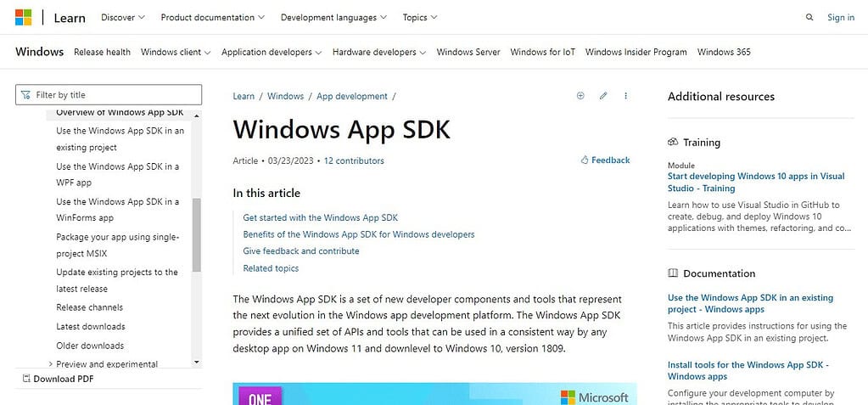Open Install tools for the Windows App SDK link
Image resolution: width=868 pixels, height=405 pixels.
click(x=748, y=371)
